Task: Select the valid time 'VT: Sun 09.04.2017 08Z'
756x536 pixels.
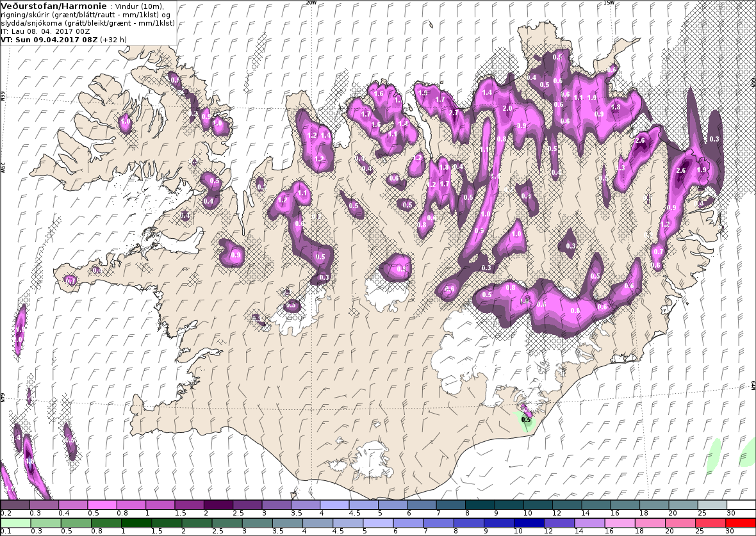Action: pos(49,40)
